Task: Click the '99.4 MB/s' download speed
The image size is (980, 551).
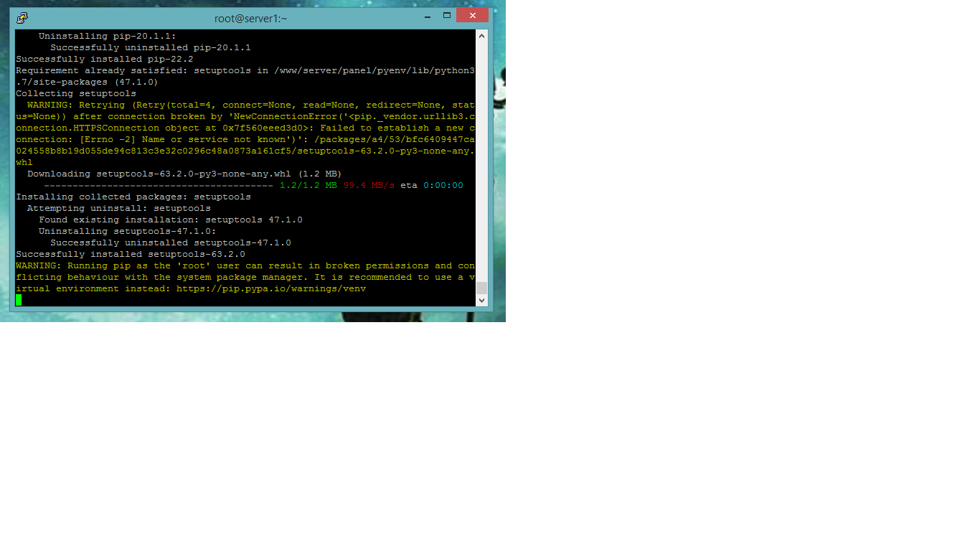Action: click(x=369, y=185)
